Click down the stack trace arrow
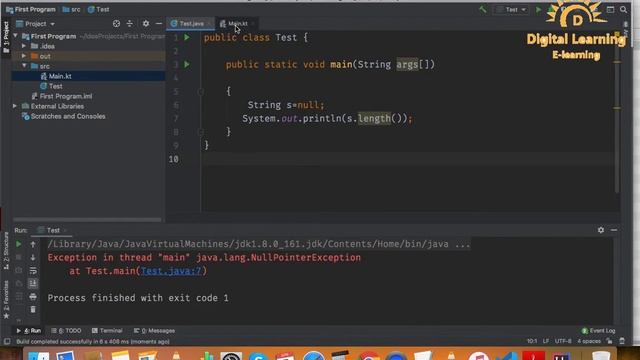Viewport: 640px width, 360px height. tap(33, 257)
